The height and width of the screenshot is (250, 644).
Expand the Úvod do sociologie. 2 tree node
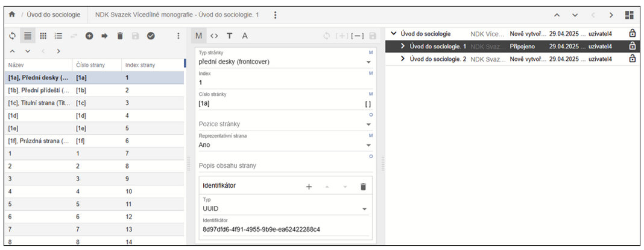(403, 59)
